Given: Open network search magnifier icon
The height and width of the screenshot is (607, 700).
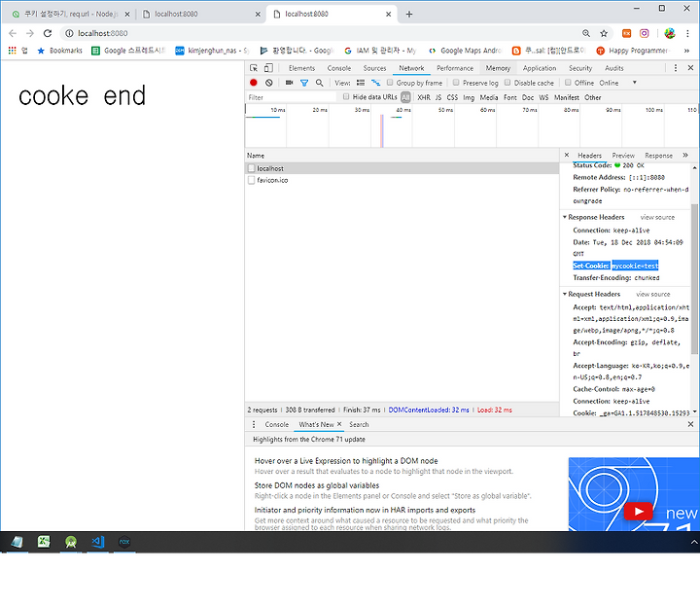Looking at the screenshot, I should coord(320,83).
